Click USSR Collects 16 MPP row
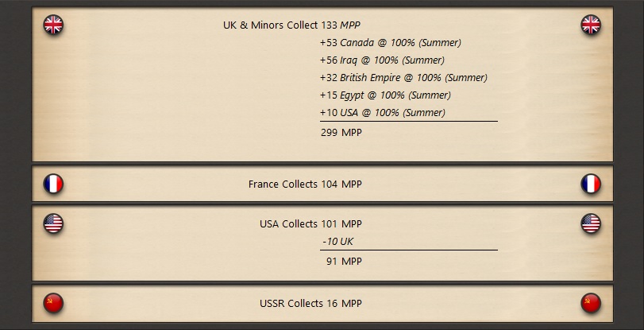Viewport: 644px width, 330px height. 322,303
